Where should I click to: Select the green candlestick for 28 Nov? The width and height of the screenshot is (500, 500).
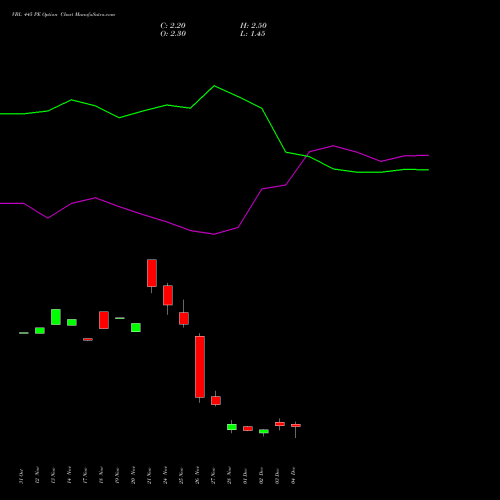coord(232,427)
